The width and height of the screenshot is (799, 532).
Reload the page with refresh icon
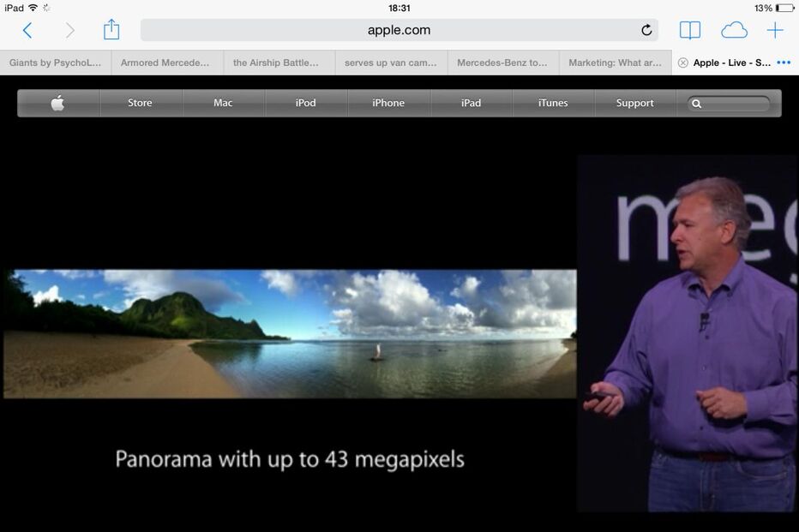coord(646,31)
